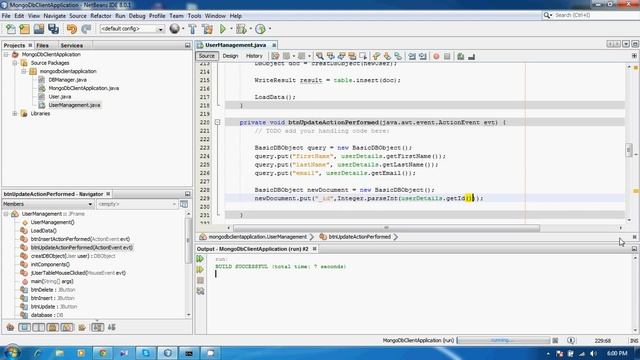Toggle Show Fields filter in Navigator
The height and width of the screenshot is (360, 640).
24,327
